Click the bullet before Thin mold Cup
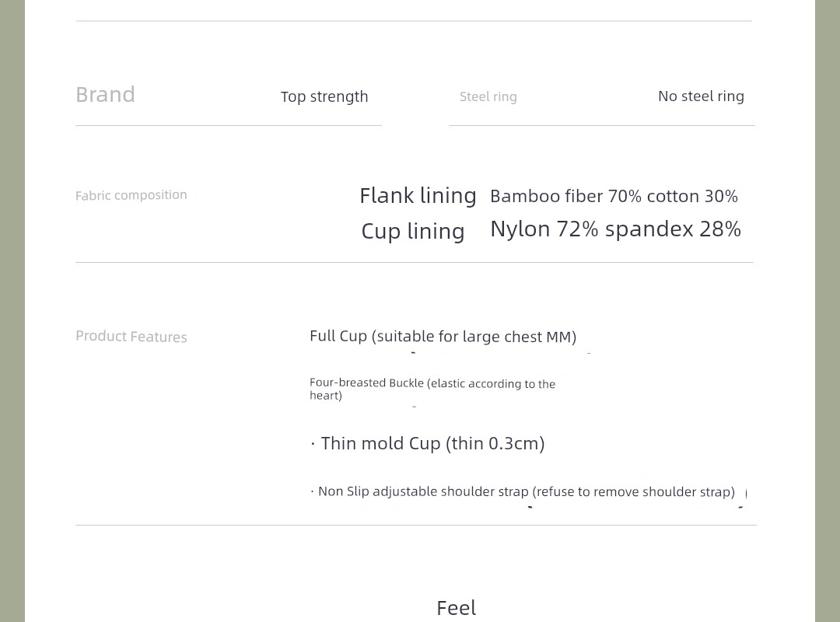 pyautogui.click(x=313, y=444)
